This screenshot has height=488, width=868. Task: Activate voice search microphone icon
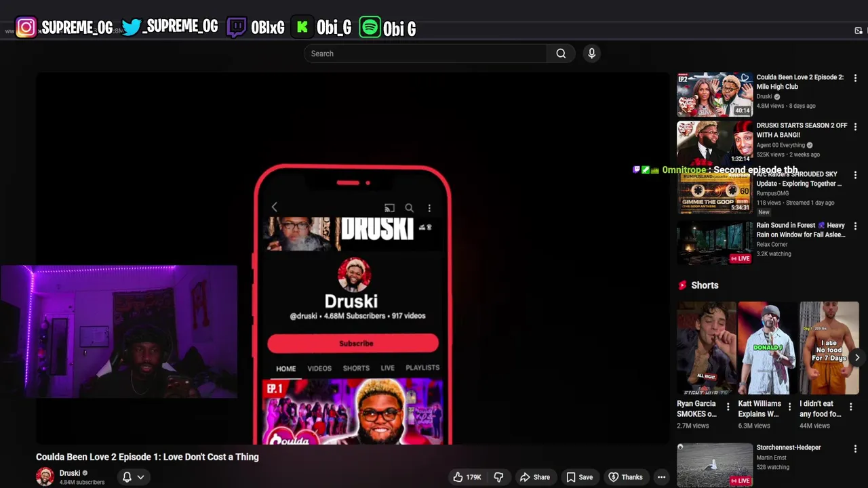point(591,54)
